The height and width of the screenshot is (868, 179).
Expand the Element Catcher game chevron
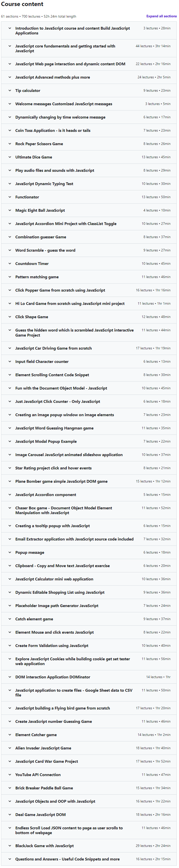pos(10,735)
